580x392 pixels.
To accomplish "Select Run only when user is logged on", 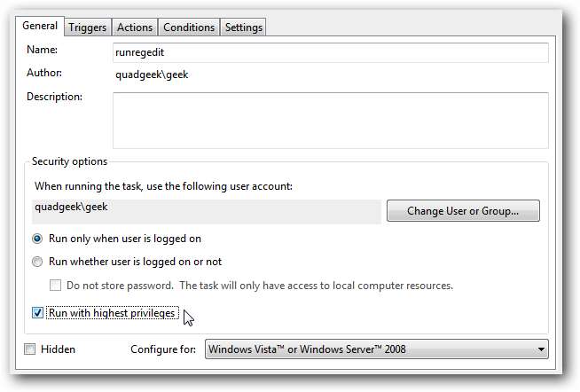I will pos(37,239).
